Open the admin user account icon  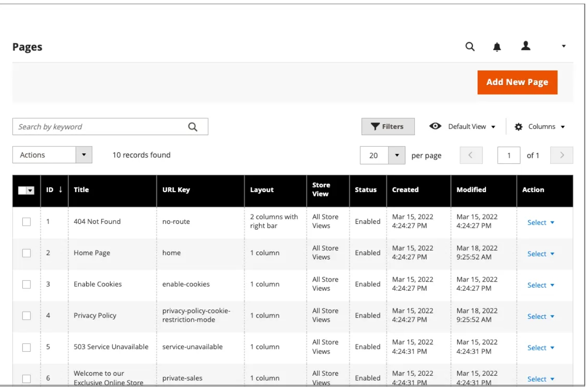coord(526,45)
